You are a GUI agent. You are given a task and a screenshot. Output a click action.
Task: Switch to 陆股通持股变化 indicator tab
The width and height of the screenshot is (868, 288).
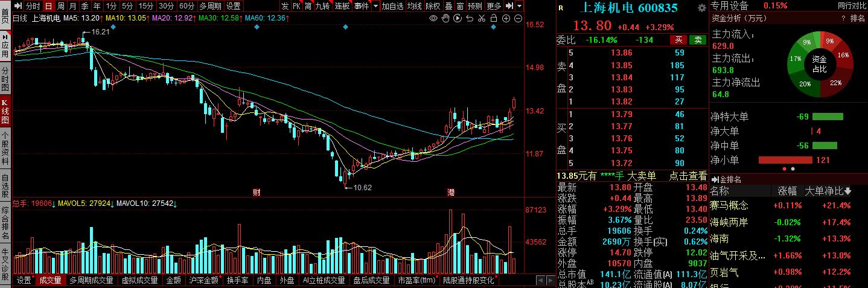[x=468, y=280]
